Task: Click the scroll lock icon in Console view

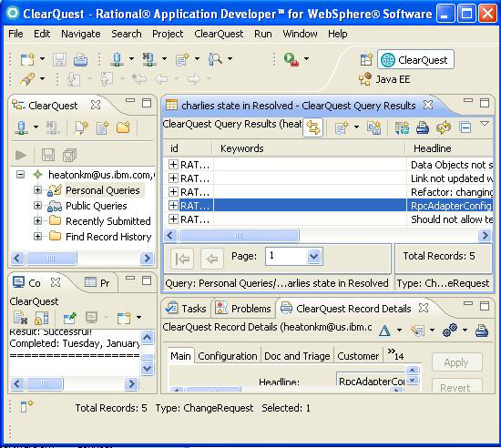Action: coord(42,318)
